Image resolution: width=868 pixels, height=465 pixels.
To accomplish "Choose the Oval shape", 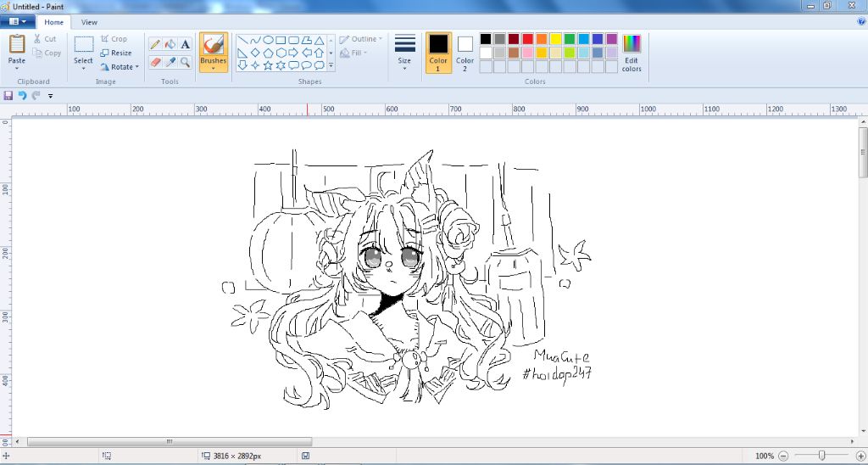I will 268,40.
